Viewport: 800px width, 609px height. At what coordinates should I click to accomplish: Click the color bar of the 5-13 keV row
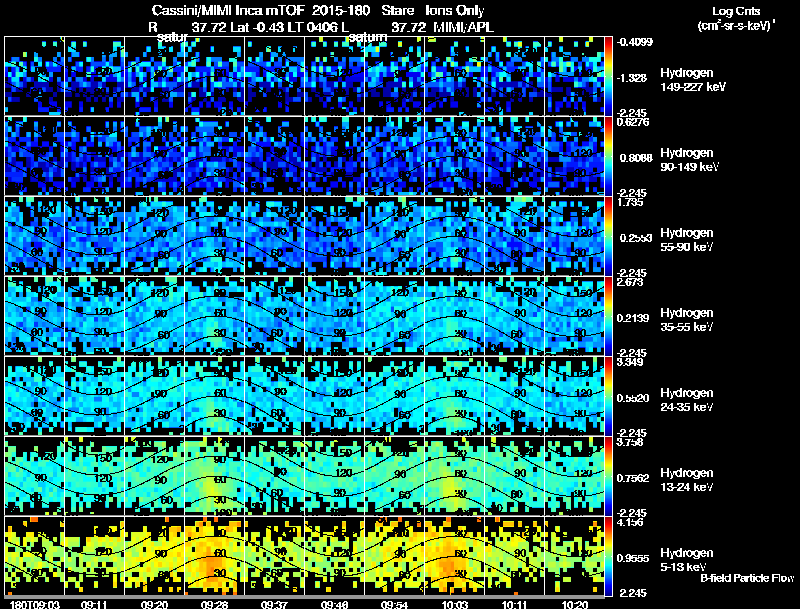[x=609, y=556]
